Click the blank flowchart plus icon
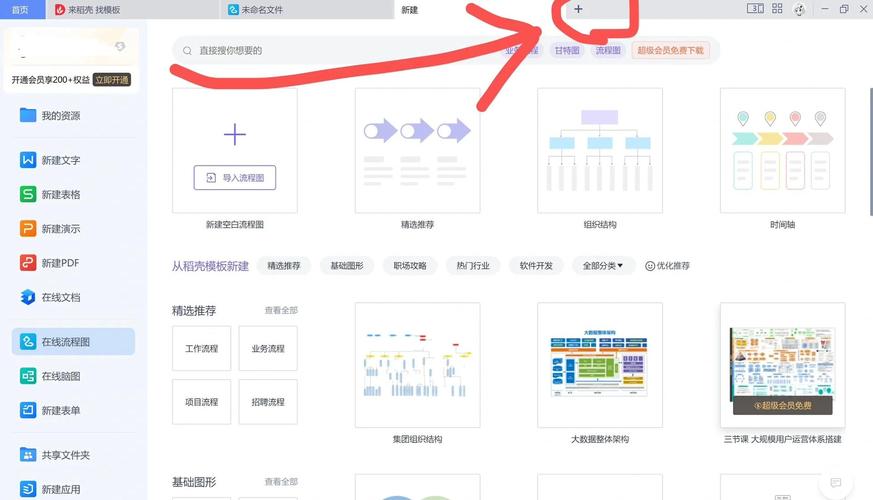The image size is (873, 500). pos(234,134)
